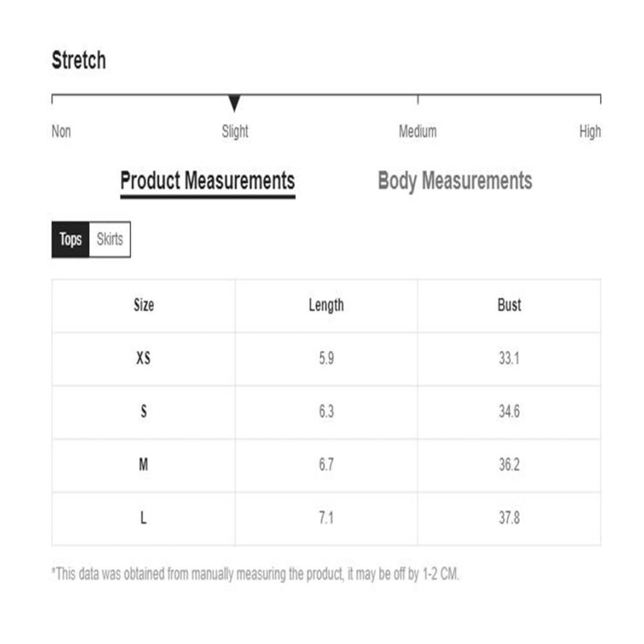Click the 7.1 length value cell

326,518
